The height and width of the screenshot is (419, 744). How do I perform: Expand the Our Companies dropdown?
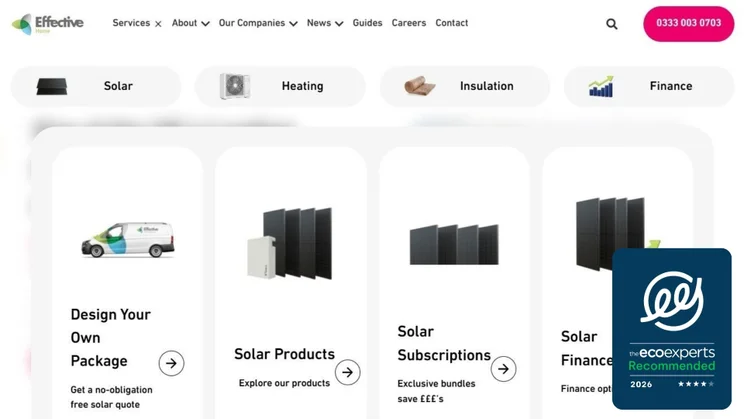point(257,23)
